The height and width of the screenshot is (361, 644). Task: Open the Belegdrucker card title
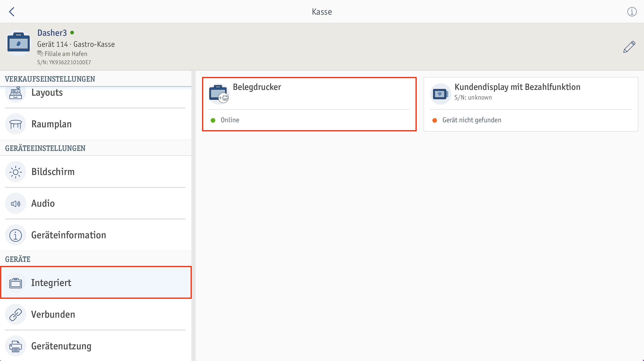click(257, 87)
